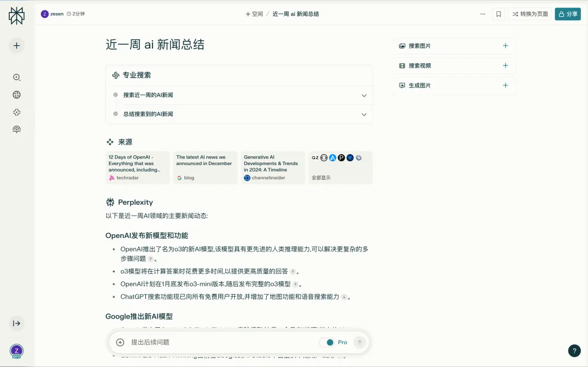
Task: Start a new thread with the plus button
Action: (x=16, y=46)
